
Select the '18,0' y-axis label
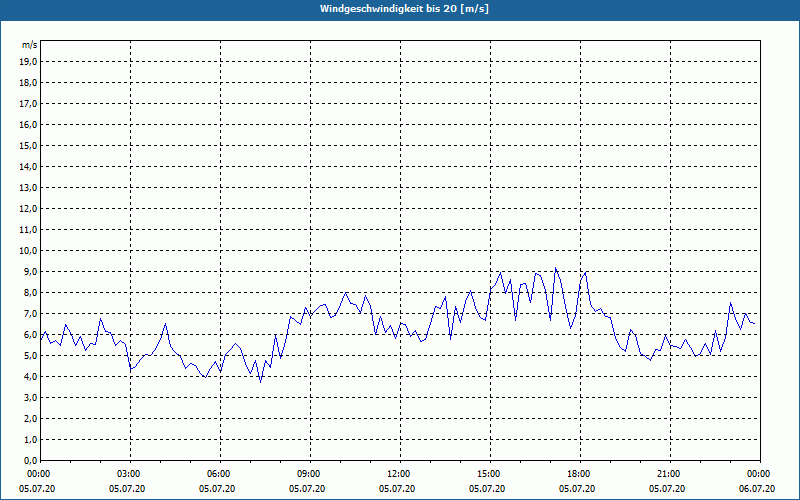[28, 83]
